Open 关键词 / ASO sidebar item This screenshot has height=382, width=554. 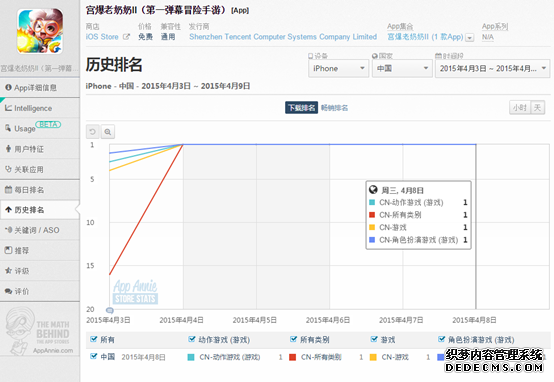point(40,230)
